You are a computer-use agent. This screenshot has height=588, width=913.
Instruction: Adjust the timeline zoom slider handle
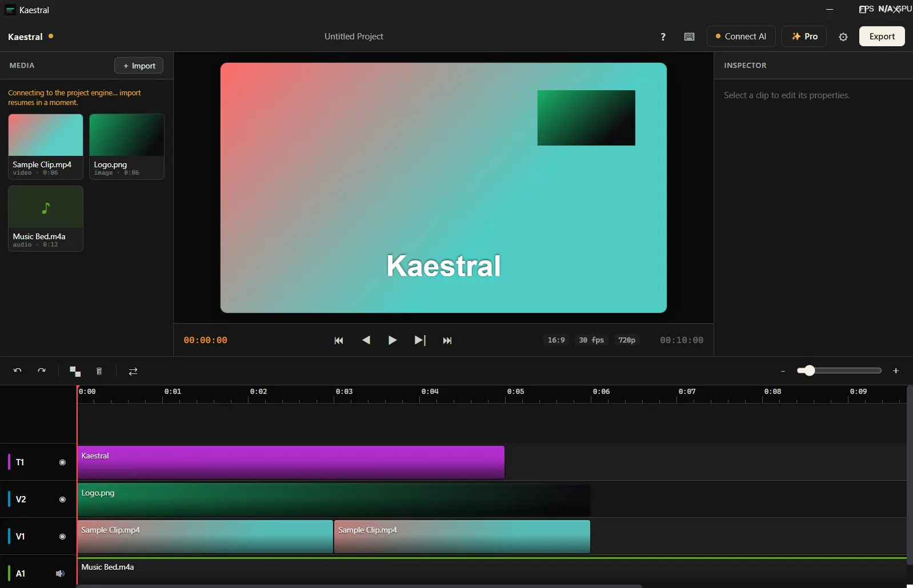809,370
